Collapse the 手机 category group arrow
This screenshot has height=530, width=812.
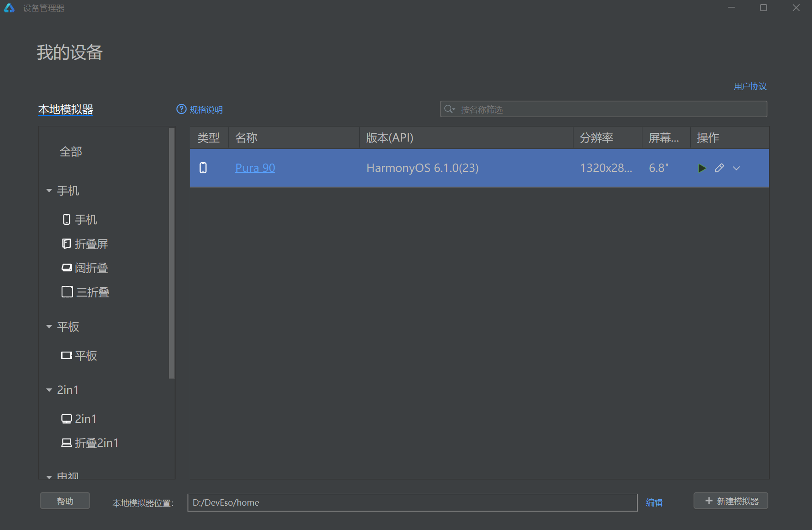[49, 191]
